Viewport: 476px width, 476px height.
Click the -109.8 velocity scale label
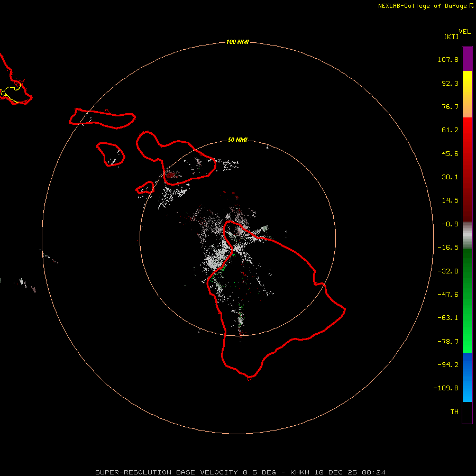(x=446, y=388)
